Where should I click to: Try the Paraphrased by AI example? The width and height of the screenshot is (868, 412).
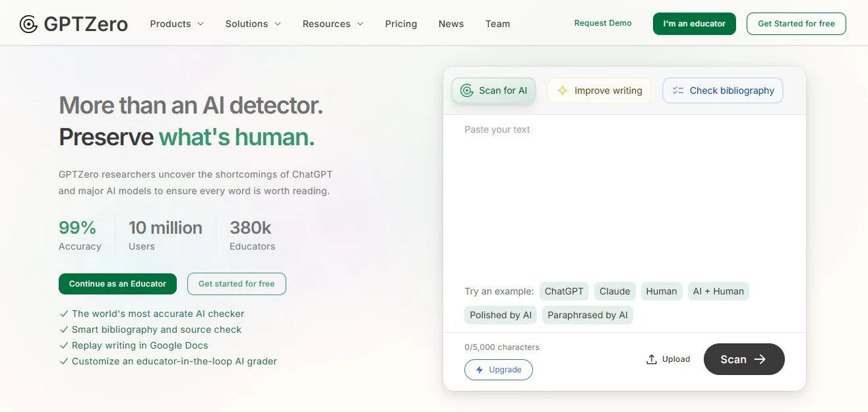coord(587,315)
